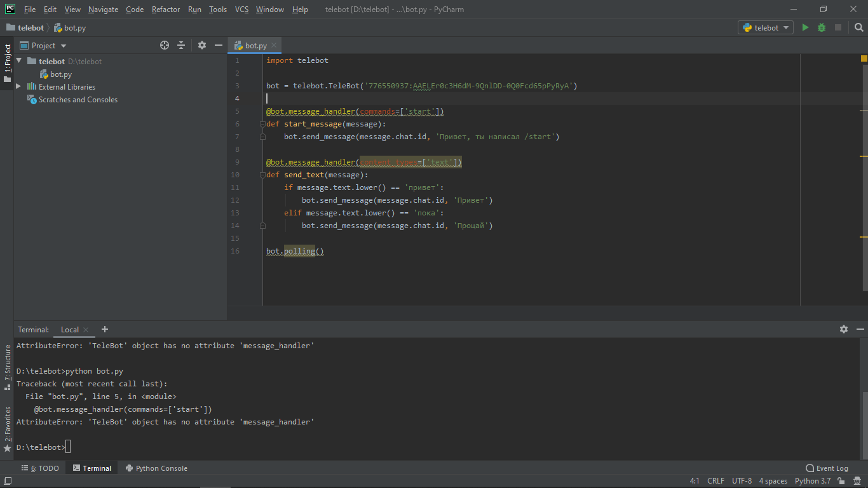Open the Code menu

click(135, 10)
